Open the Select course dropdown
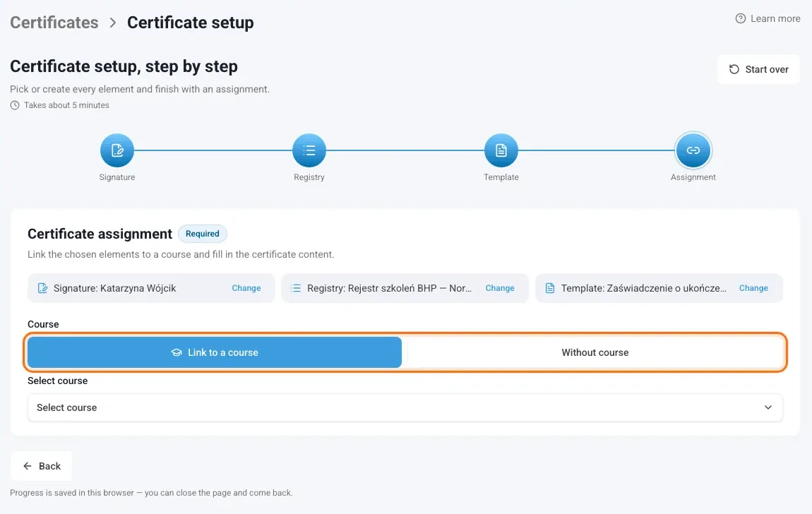The image size is (812, 514). coord(405,407)
